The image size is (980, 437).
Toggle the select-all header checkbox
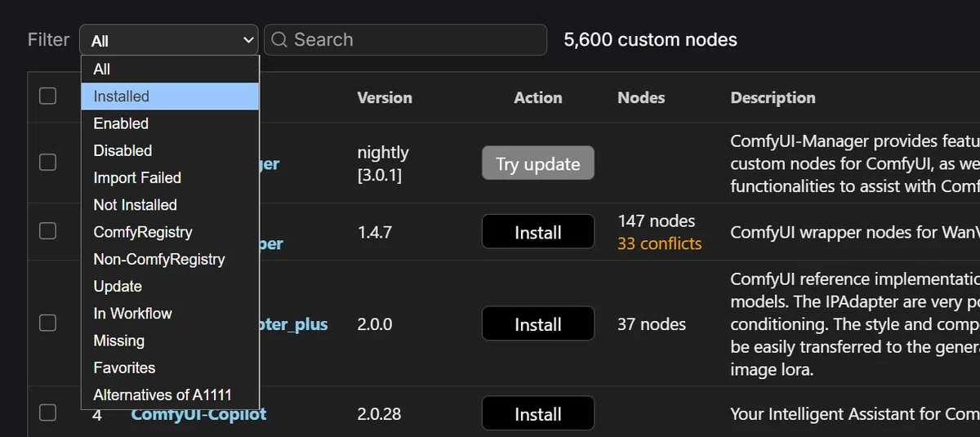[48, 96]
